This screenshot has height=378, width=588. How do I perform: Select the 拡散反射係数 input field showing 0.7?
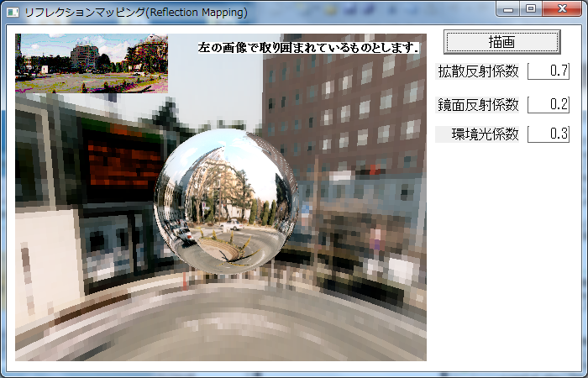(x=549, y=71)
